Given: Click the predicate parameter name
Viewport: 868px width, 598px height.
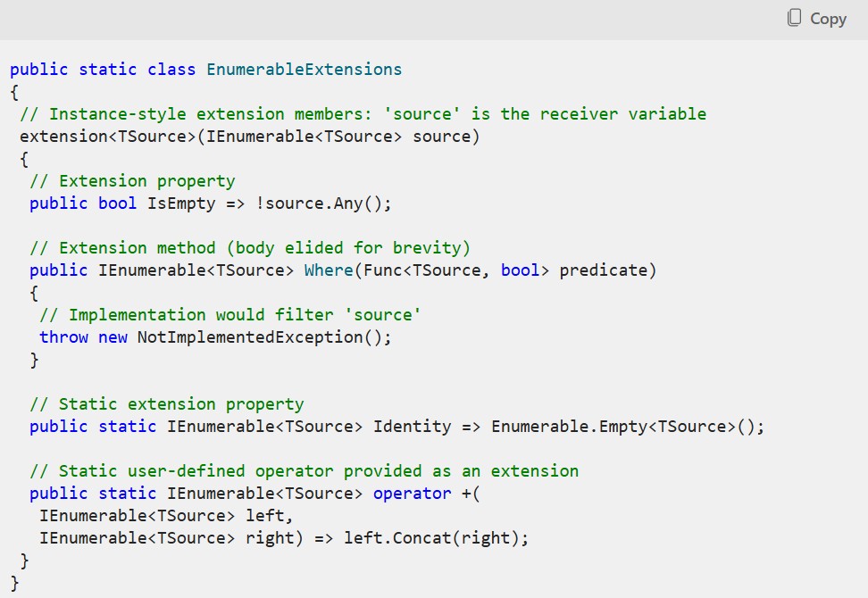Looking at the screenshot, I should [604, 270].
